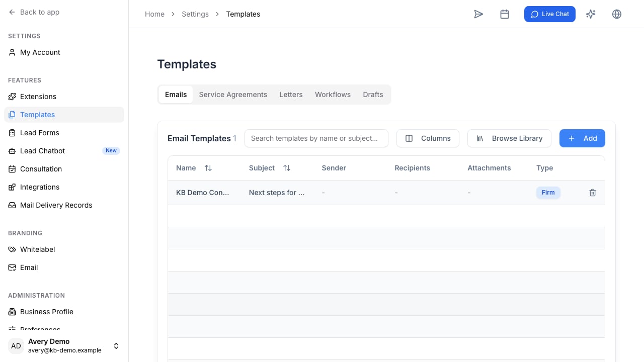Screen dimensions: 644x362
Task: Switch to the Workflows tab
Action: (333, 95)
